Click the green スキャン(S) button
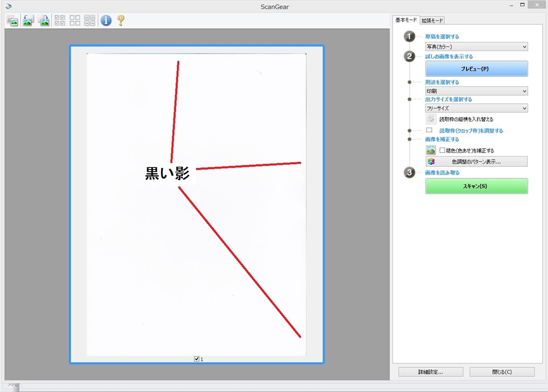This screenshot has width=548, height=392. pyautogui.click(x=476, y=186)
